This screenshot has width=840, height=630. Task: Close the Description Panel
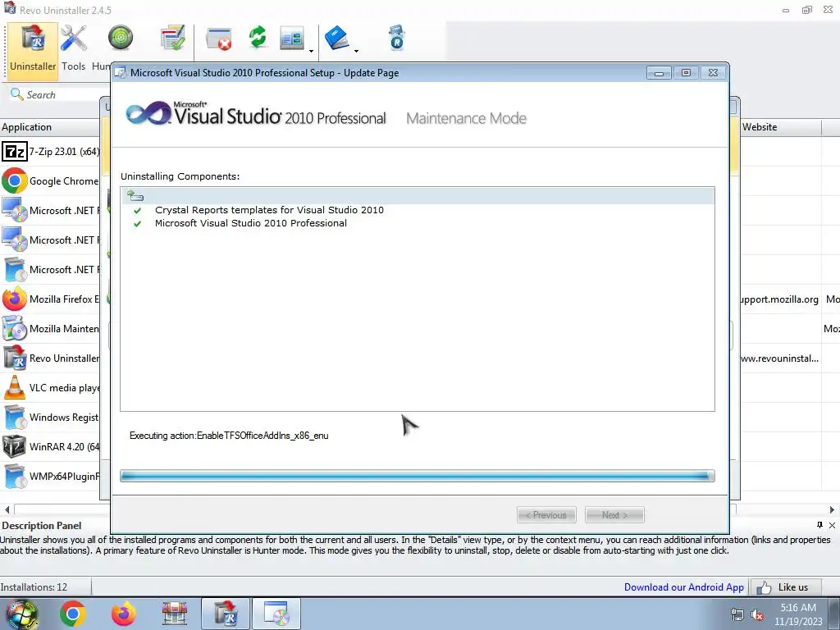[x=832, y=525]
